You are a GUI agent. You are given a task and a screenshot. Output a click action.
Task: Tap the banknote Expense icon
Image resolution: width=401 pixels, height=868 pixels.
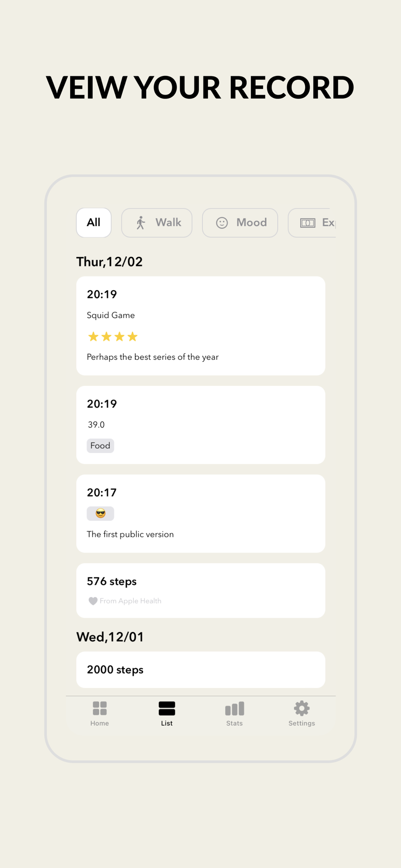pos(308,223)
